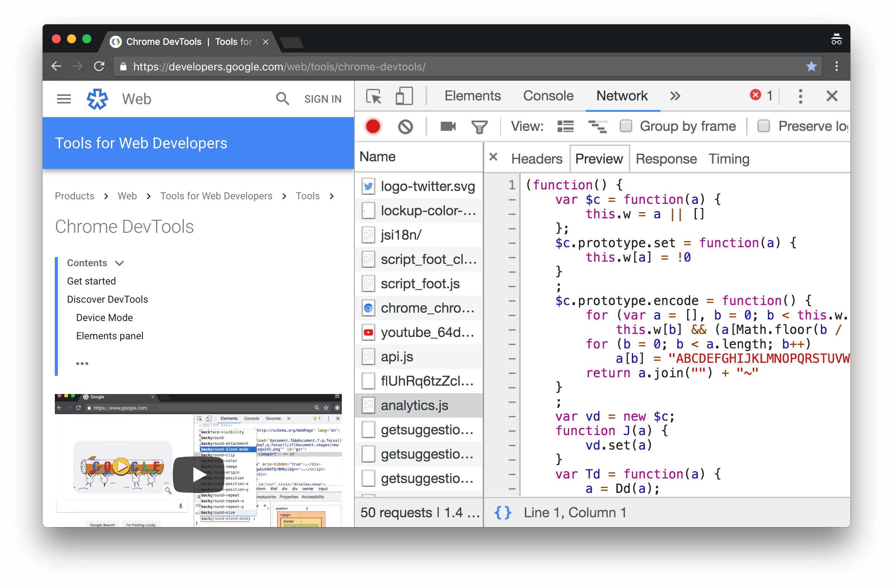Select the Preview tab in file panel
The height and width of the screenshot is (588, 893).
(599, 158)
